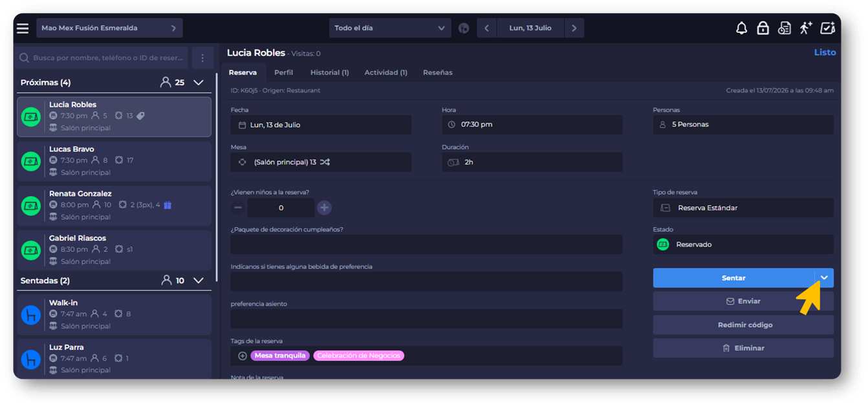Open the Fecha date picker

[321, 125]
